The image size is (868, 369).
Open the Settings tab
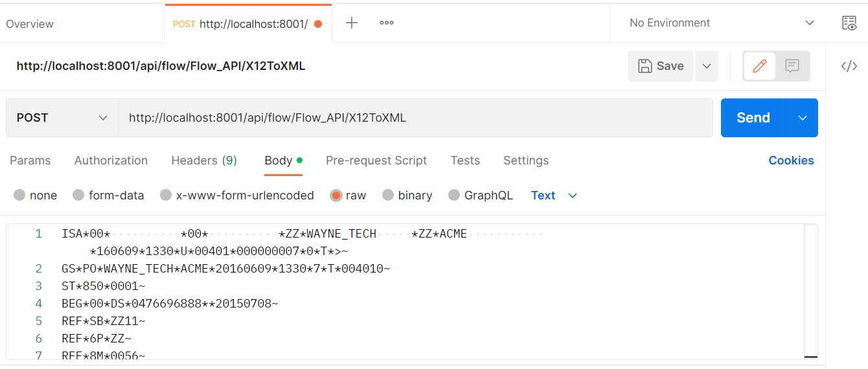coord(526,161)
